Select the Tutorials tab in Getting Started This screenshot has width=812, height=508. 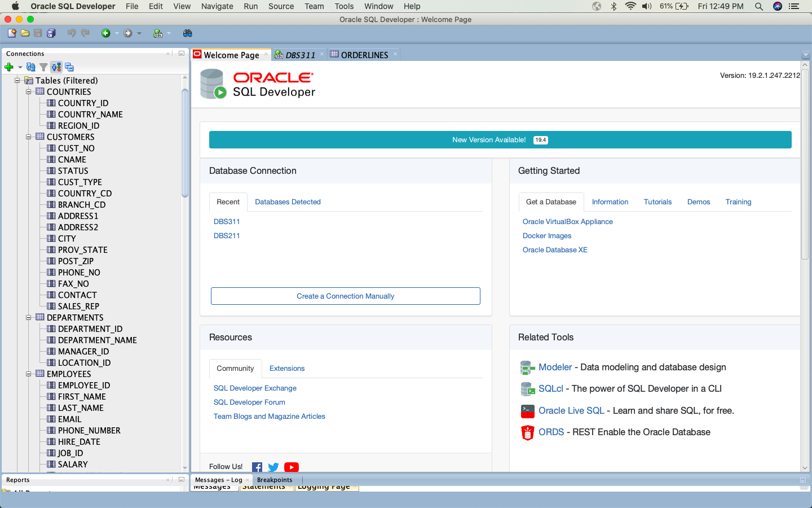coord(657,202)
